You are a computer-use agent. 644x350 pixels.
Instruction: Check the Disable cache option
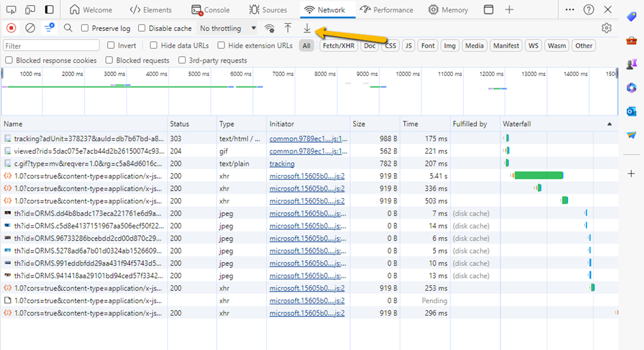(x=142, y=28)
